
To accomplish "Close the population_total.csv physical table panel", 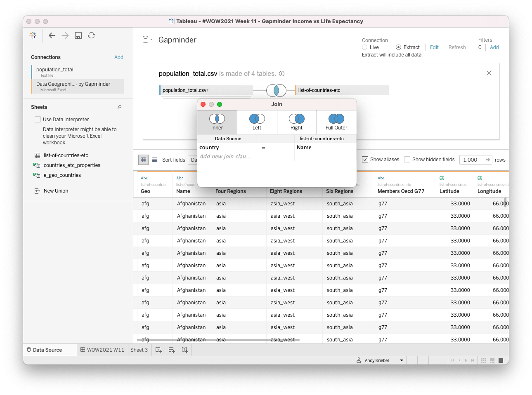I will tap(489, 73).
